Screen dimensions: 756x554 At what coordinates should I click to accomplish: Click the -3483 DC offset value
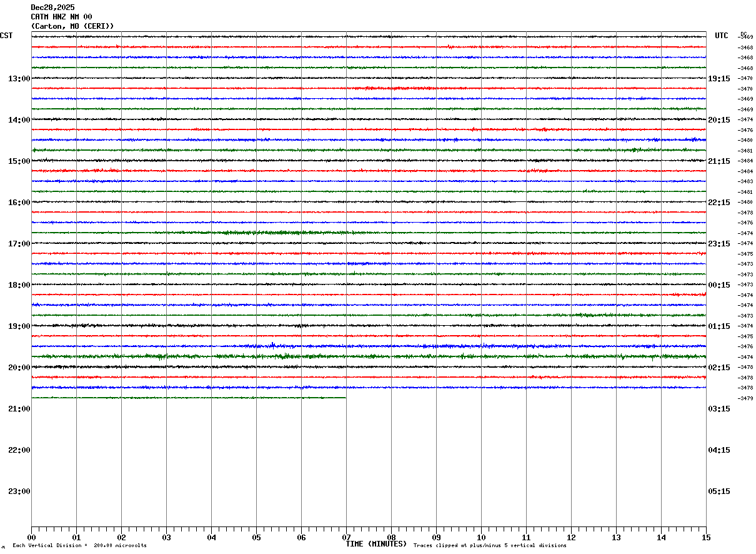[746, 181]
